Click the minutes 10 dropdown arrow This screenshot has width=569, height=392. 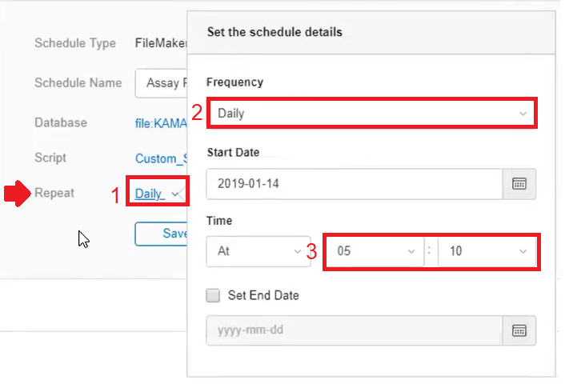point(523,252)
